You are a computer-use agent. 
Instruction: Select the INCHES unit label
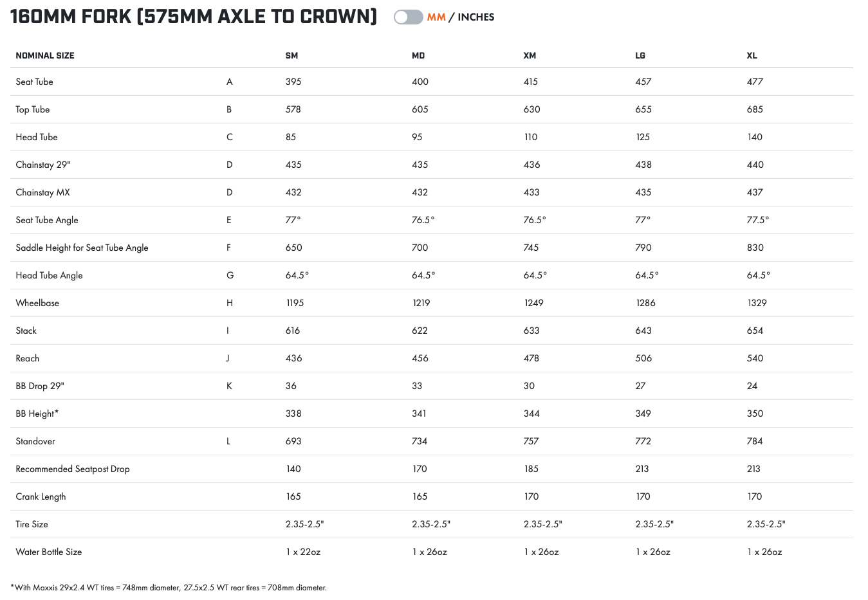pyautogui.click(x=476, y=17)
